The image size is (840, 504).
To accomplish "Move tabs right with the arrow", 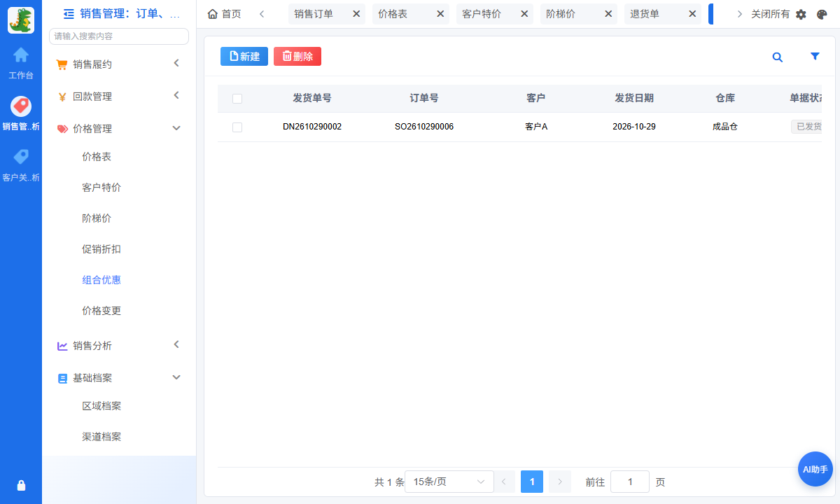I will (x=739, y=14).
